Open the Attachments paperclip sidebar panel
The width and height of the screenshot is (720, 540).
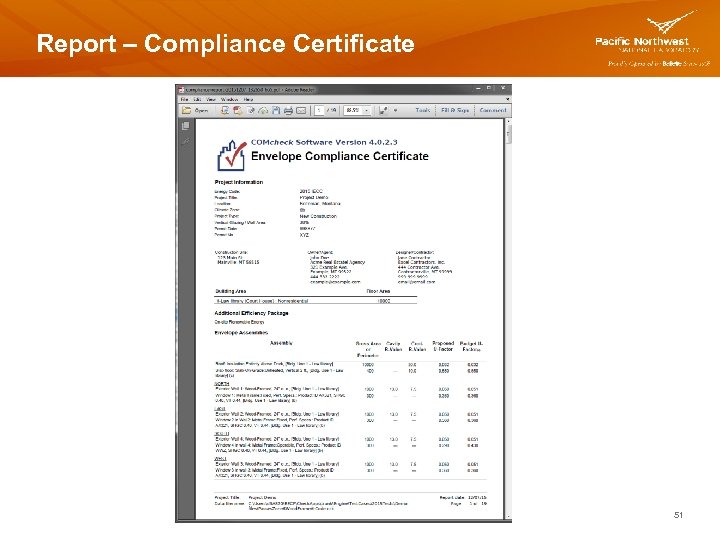coord(186,141)
